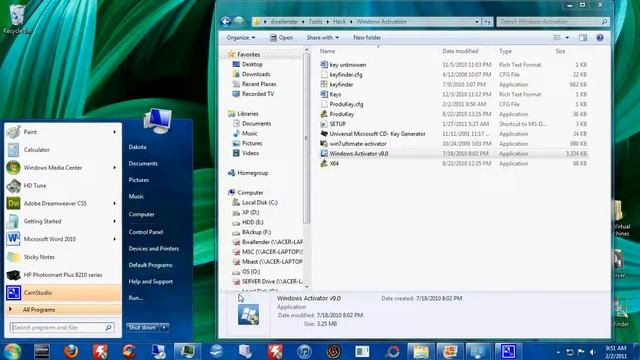The width and height of the screenshot is (640, 360).
Task: Expand Windows Media Center jump list arrow
Action: tap(114, 168)
